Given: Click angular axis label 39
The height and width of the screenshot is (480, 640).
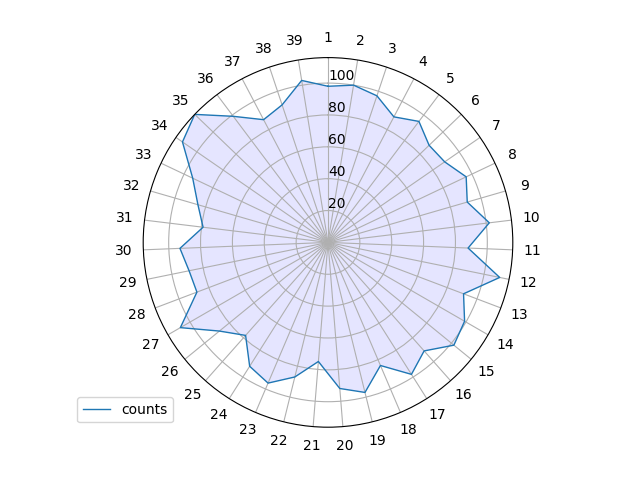Looking at the screenshot, I should (x=294, y=40).
